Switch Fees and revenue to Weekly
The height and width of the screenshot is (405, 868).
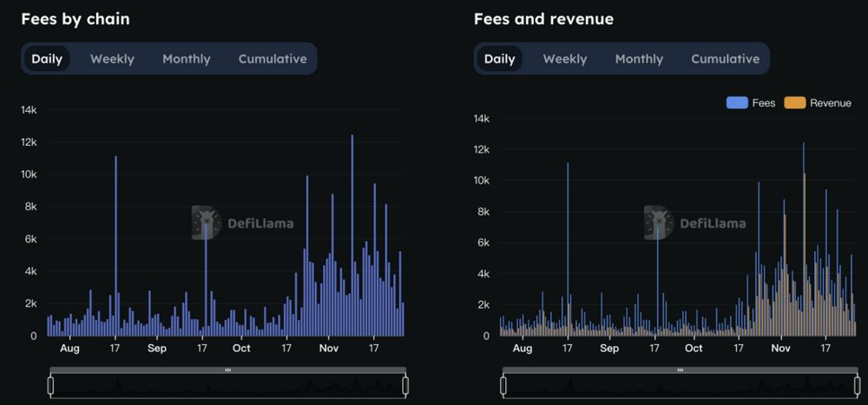(x=565, y=59)
